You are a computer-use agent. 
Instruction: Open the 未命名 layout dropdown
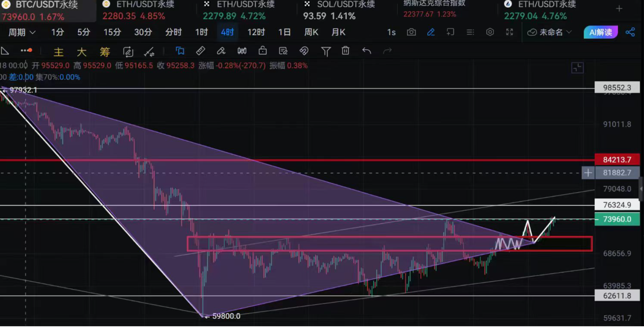[550, 32]
